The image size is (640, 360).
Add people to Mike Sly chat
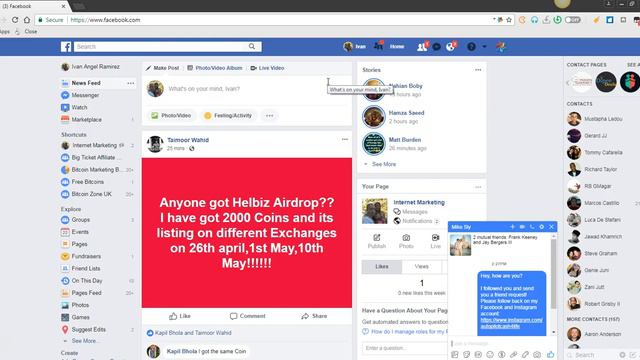click(x=512, y=227)
